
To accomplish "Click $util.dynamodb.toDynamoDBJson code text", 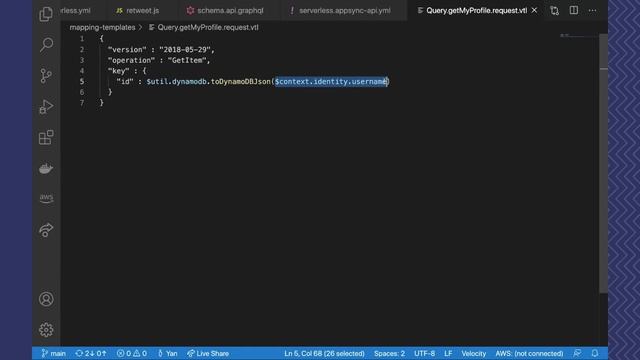I will (x=208, y=82).
